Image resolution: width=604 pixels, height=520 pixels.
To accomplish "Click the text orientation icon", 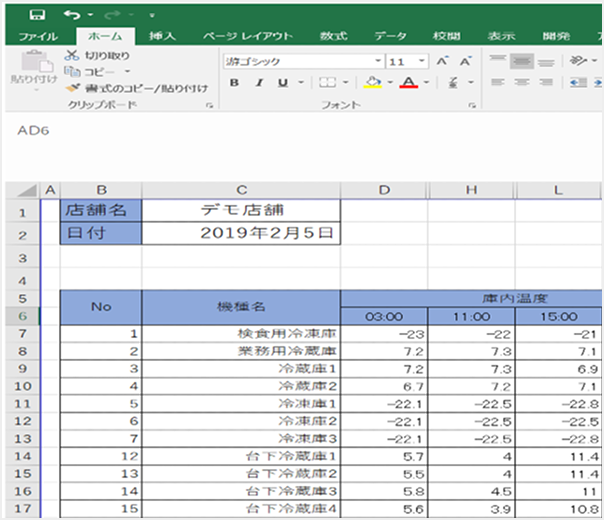I will point(578,60).
